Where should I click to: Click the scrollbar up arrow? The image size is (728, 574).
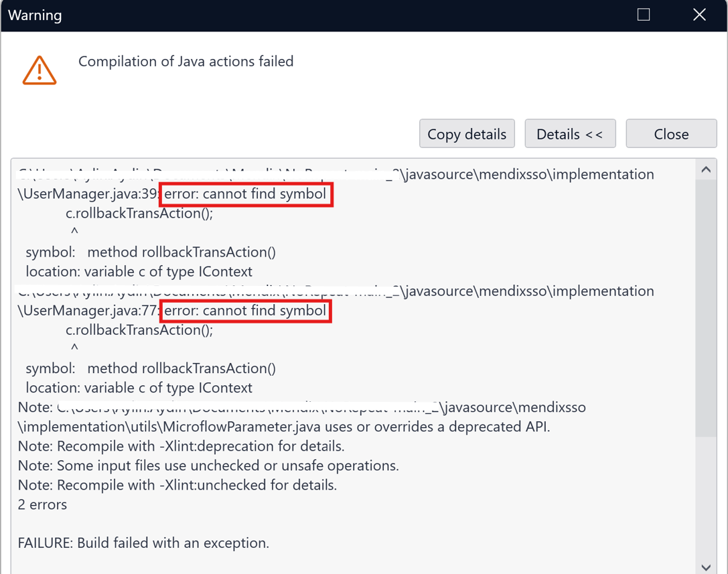point(706,169)
